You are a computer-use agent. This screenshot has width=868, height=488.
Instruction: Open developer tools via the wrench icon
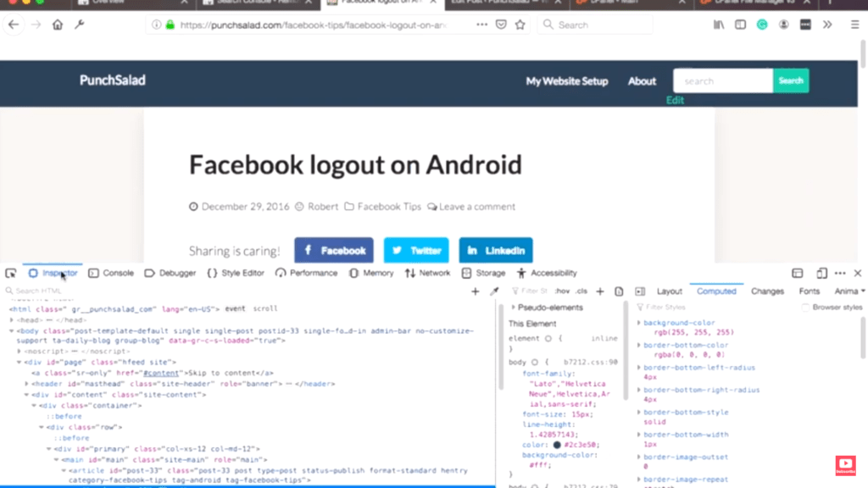click(79, 25)
